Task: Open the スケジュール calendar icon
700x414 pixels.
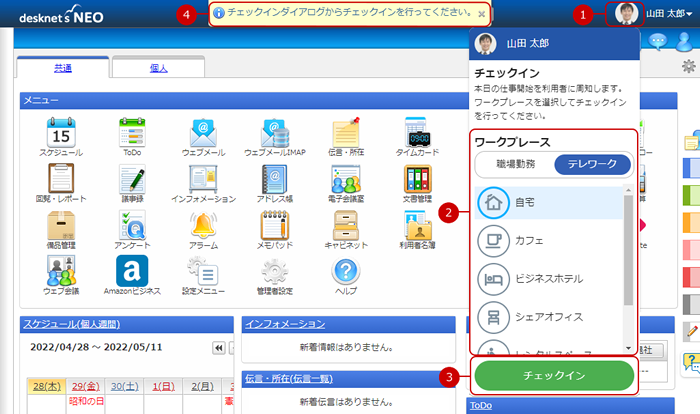Action: pyautogui.click(x=61, y=133)
